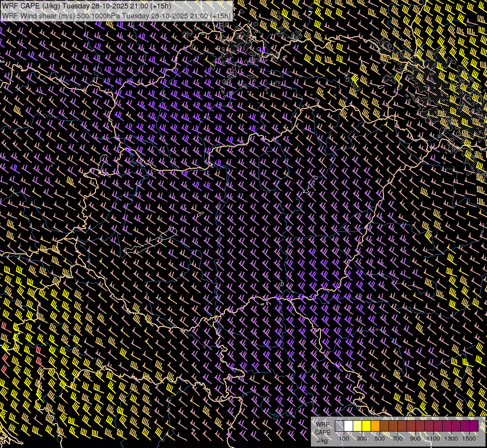Select the last purple swatch above 1500
This screenshot has height=448, width=487.
(x=474, y=426)
